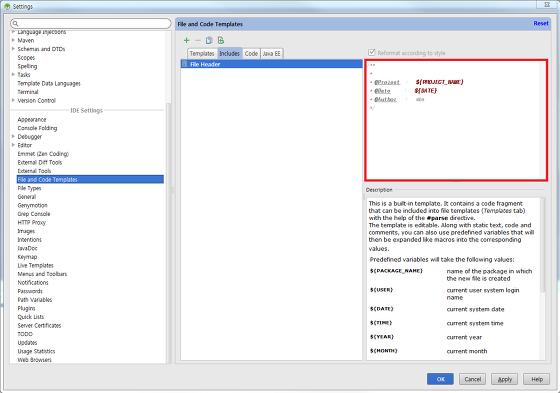Click the OK button
Viewport: 560px width, 393px height.
click(x=440, y=379)
